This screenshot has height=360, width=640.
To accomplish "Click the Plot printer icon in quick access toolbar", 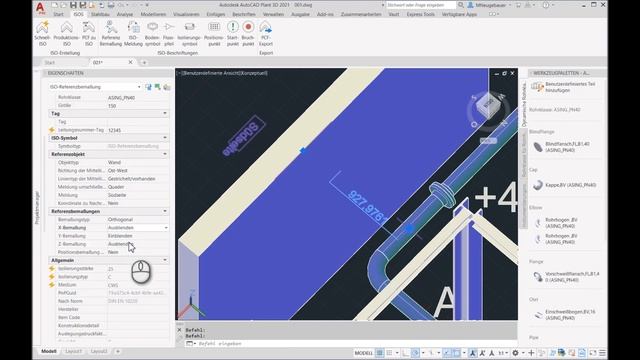I will pyautogui.click(x=111, y=5).
